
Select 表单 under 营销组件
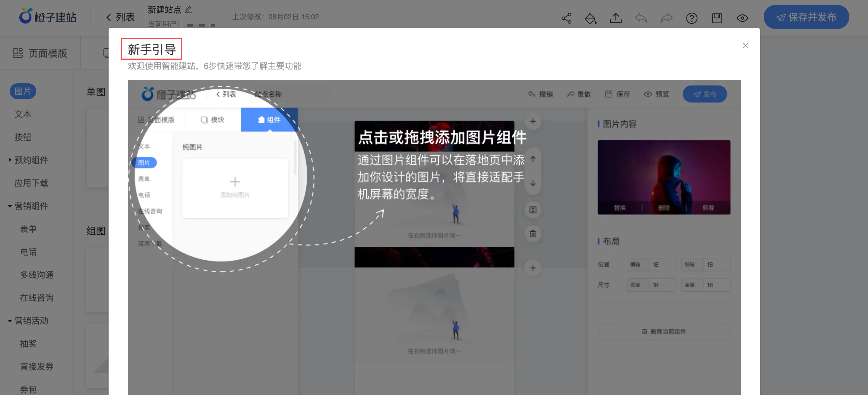point(28,229)
